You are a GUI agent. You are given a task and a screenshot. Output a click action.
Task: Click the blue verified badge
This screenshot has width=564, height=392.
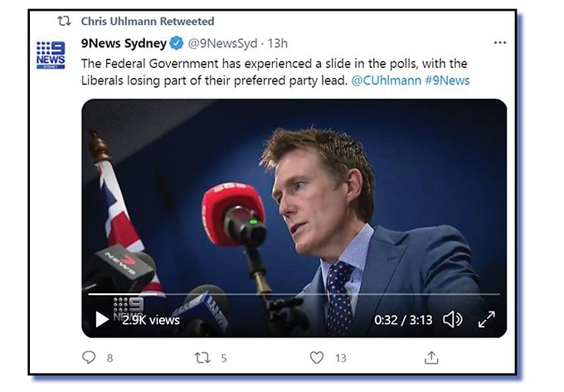click(x=177, y=43)
